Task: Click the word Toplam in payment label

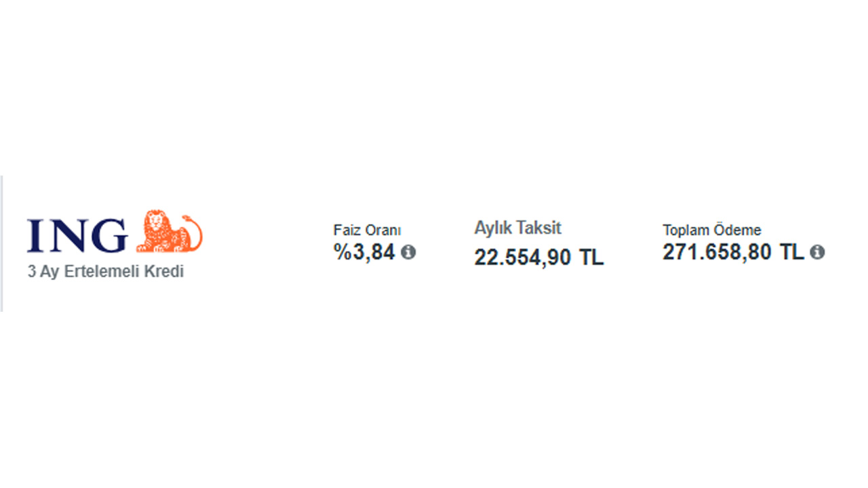Action: point(685,230)
